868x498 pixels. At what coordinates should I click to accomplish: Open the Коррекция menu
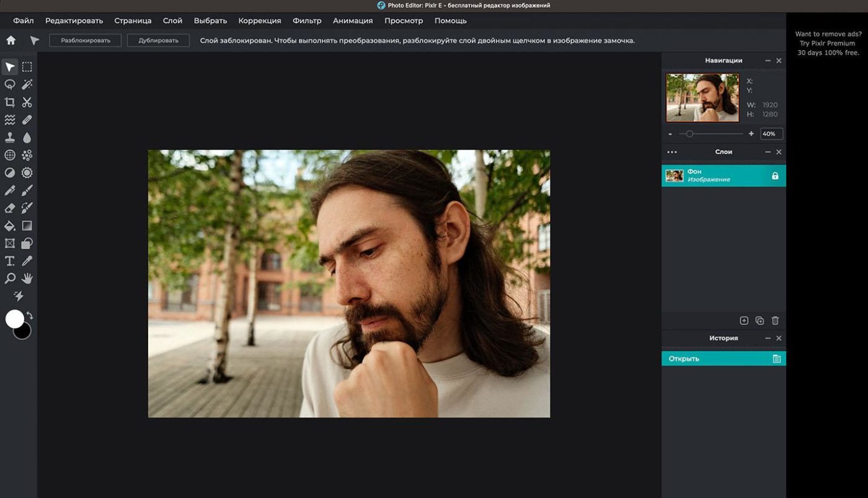260,20
